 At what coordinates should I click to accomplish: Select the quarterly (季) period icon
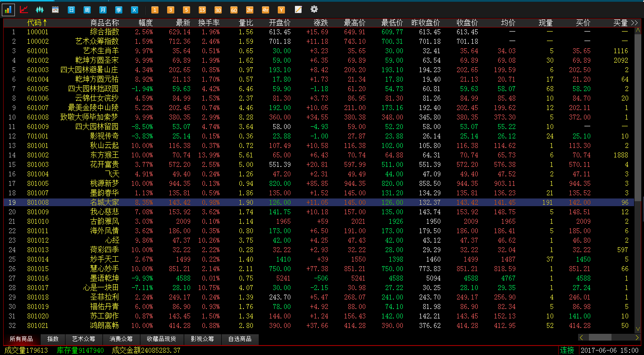[119, 9]
